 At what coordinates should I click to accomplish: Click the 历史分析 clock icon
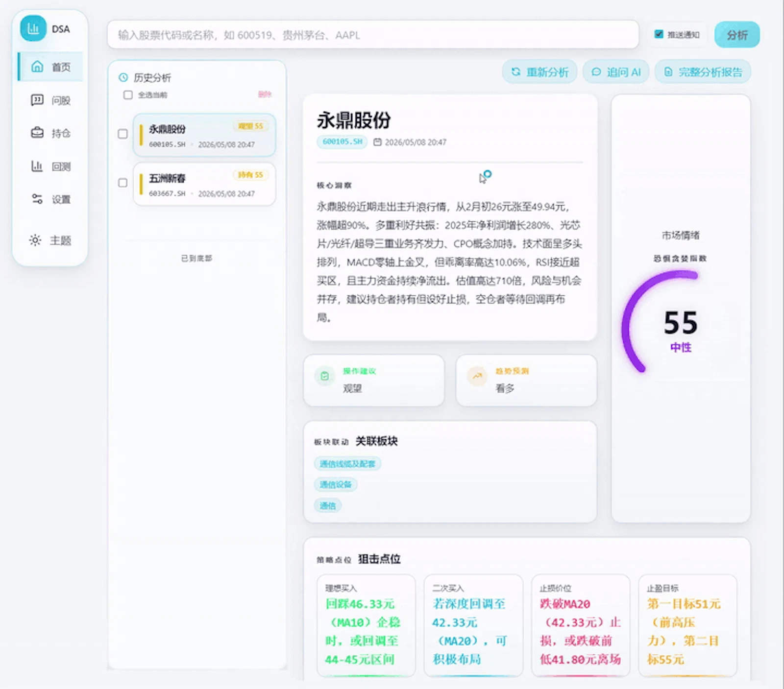point(123,77)
